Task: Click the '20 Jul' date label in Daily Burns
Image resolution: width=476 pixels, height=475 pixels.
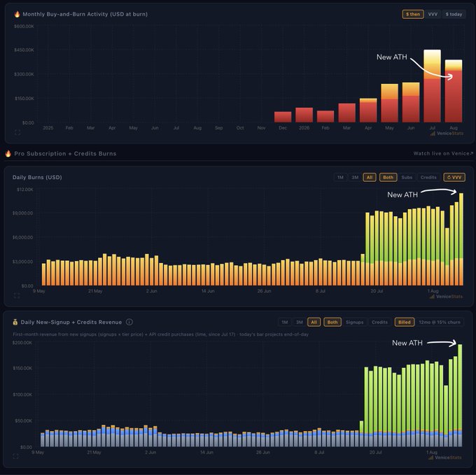Action: [x=377, y=291]
